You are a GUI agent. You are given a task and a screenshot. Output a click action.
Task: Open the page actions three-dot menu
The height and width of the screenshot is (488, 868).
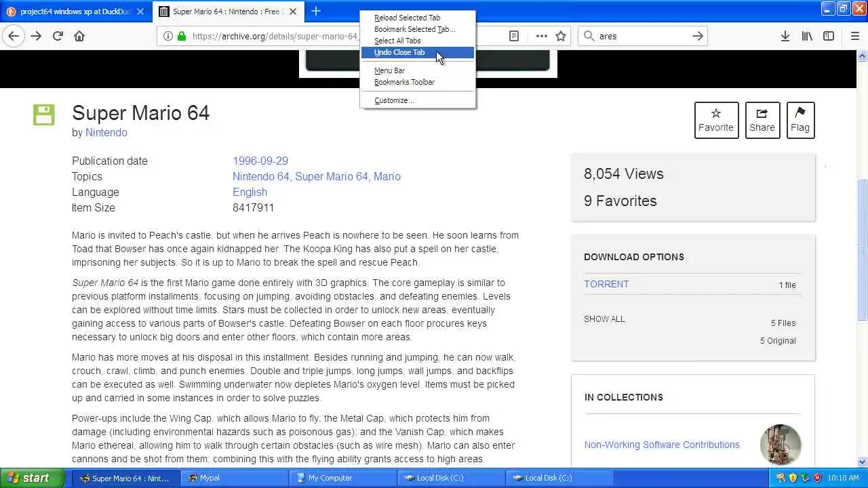pyautogui.click(x=541, y=36)
